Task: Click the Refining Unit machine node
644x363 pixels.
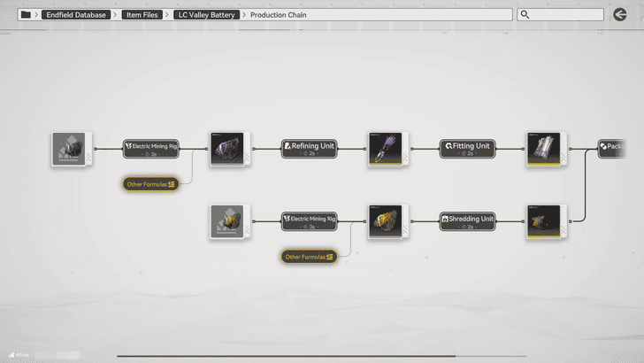Action: click(x=311, y=148)
